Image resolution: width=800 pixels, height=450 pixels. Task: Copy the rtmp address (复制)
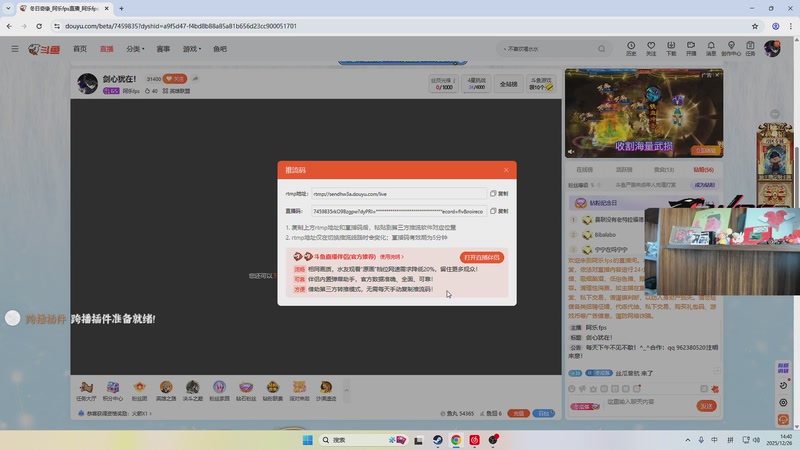click(x=499, y=194)
